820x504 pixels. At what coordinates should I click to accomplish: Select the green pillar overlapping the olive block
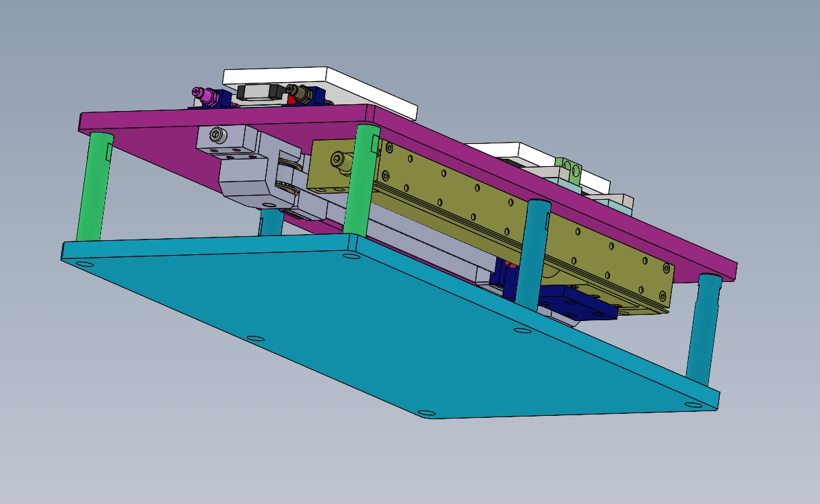(x=361, y=179)
